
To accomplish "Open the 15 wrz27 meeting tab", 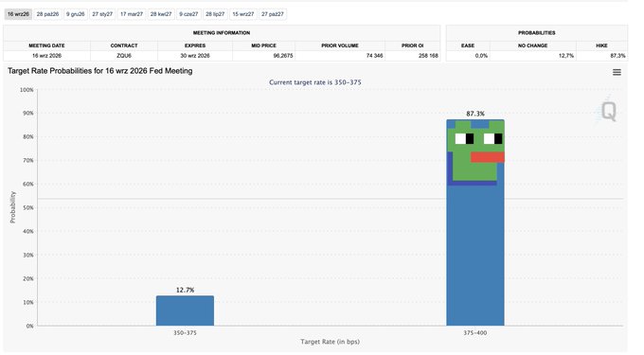I will pos(243,14).
